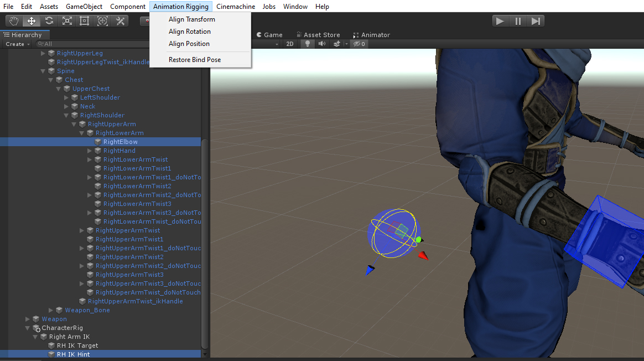The width and height of the screenshot is (644, 361).
Task: Select the Scale tool
Action: tap(67, 21)
